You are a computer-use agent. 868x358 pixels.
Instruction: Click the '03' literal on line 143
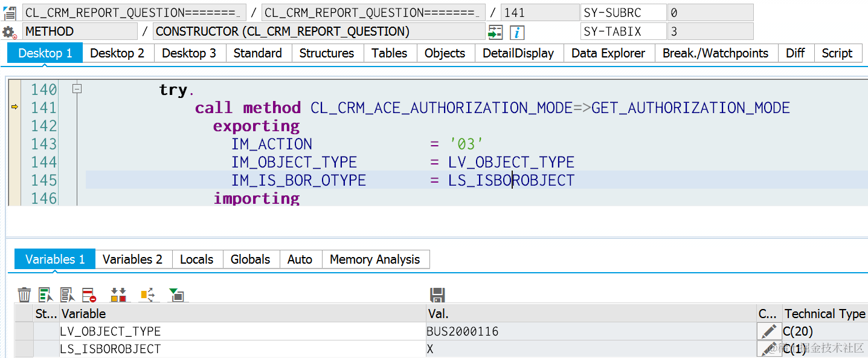pos(466,144)
